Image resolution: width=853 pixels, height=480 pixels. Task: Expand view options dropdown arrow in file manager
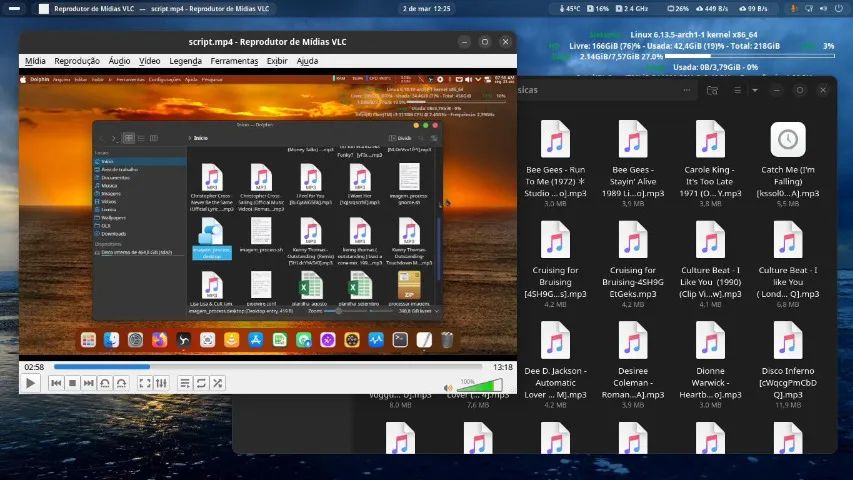click(x=755, y=90)
